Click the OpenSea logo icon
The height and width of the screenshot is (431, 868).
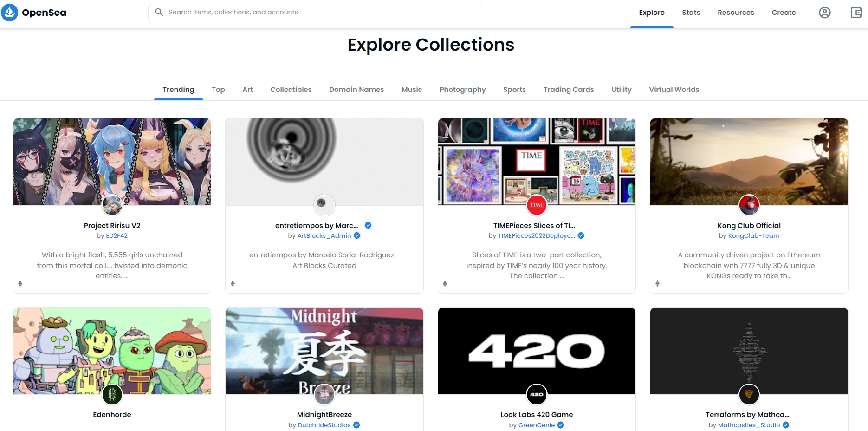click(x=10, y=13)
